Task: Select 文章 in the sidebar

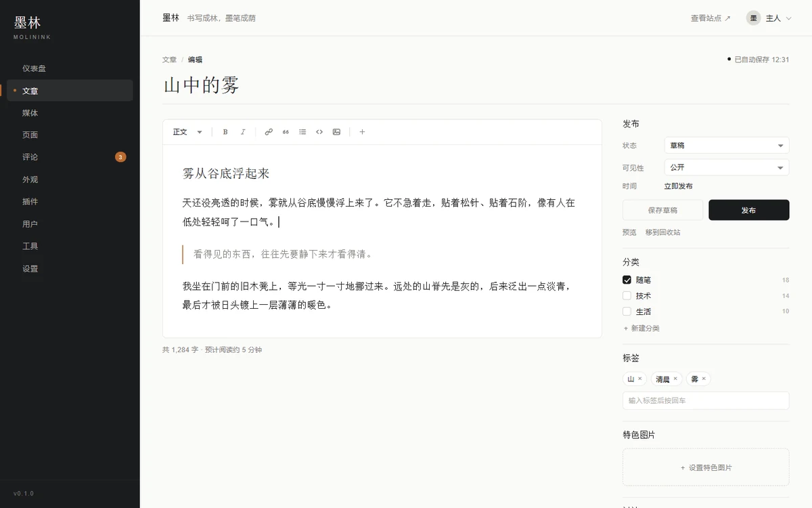Action: (x=70, y=91)
